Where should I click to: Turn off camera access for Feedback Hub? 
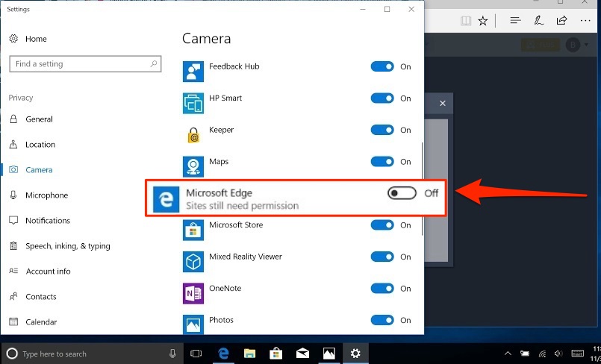click(382, 66)
